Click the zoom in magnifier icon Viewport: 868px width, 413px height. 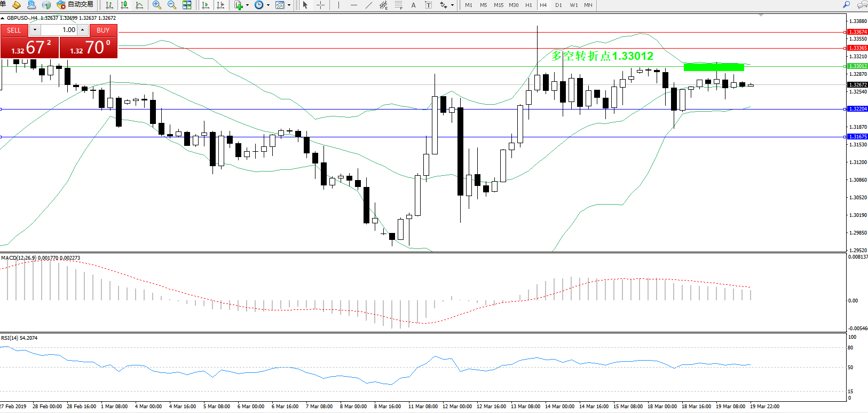157,5
